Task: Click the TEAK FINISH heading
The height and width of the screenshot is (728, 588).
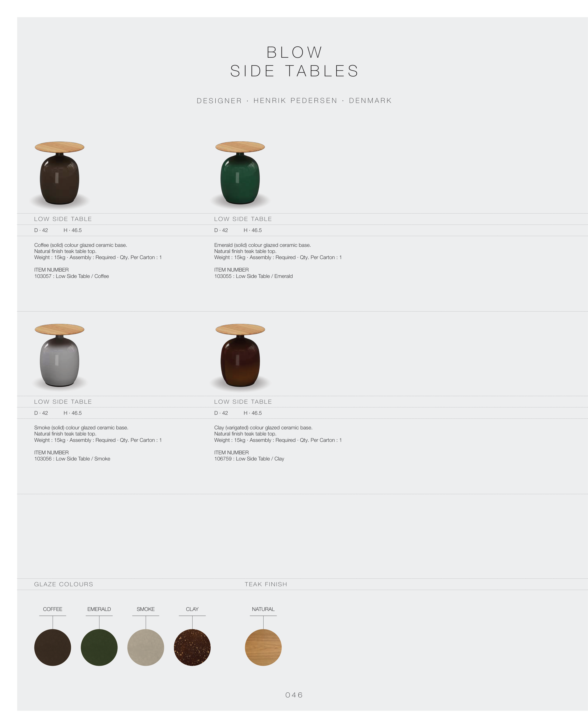Action: [x=266, y=584]
